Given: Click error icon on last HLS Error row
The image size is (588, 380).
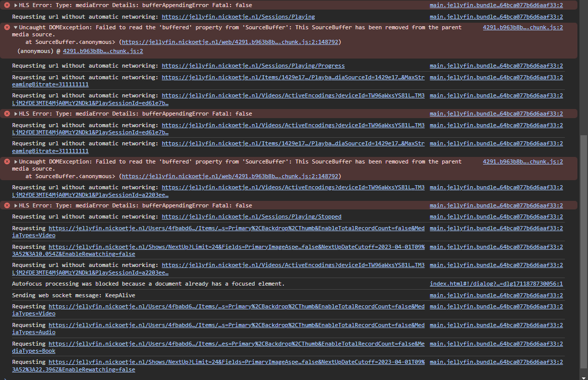Looking at the screenshot, I should point(7,205).
